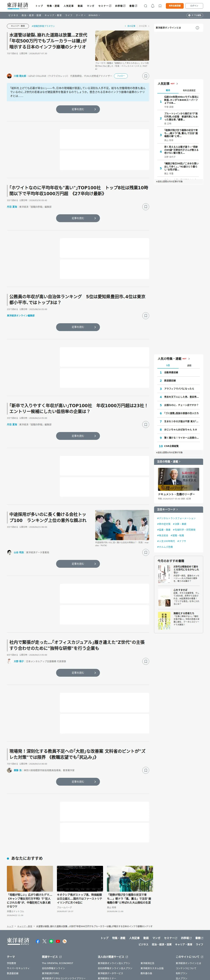210x980 pixels.
Task: Click 記事を読む under the 水道管は破裂 article
Action: tap(78, 109)
